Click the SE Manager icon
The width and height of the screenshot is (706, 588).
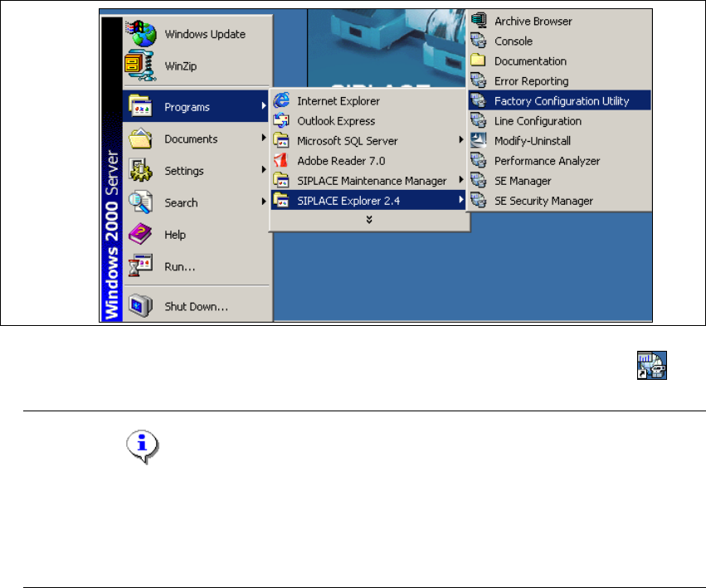pos(479,180)
